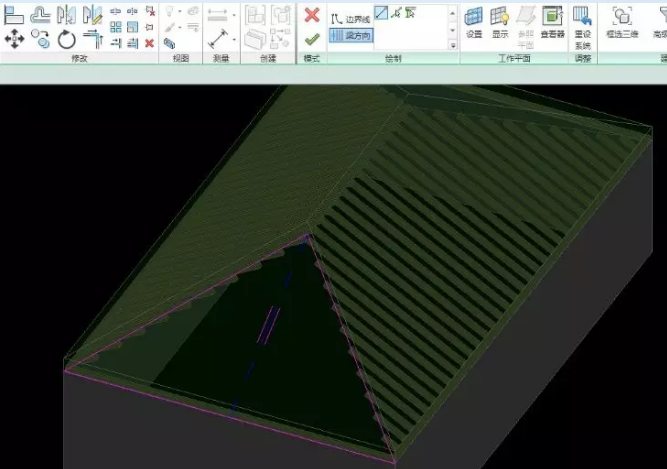Activate the Rotate tool
Viewport: 667px width, 469px height.
pos(67,40)
